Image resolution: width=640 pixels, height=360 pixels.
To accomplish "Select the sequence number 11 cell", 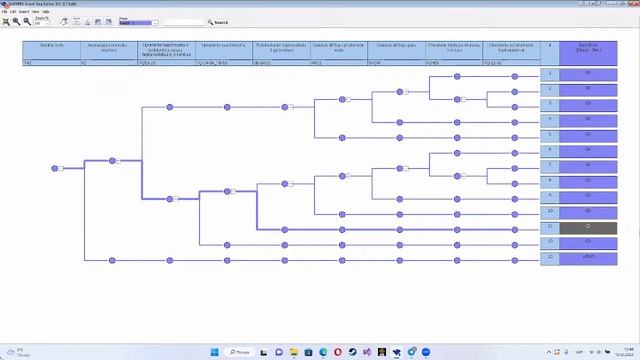I will pyautogui.click(x=550, y=228).
